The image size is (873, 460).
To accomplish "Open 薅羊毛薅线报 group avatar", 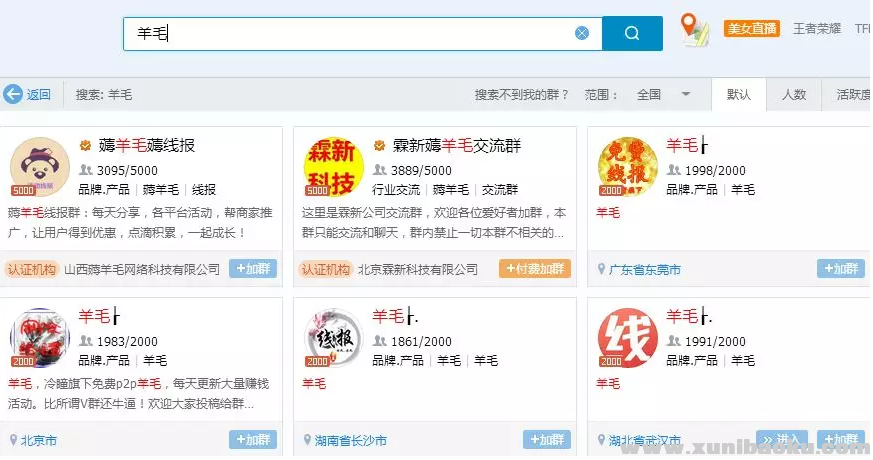I will 39,167.
